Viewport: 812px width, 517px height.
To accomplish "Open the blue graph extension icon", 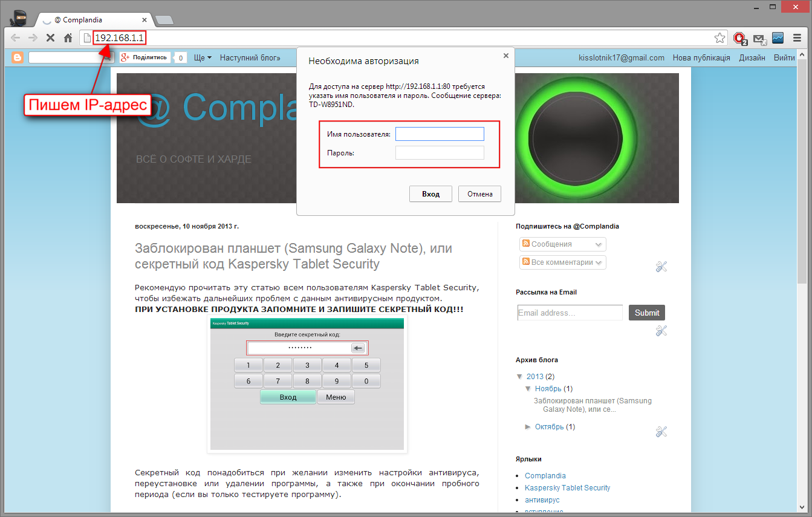I will (778, 38).
